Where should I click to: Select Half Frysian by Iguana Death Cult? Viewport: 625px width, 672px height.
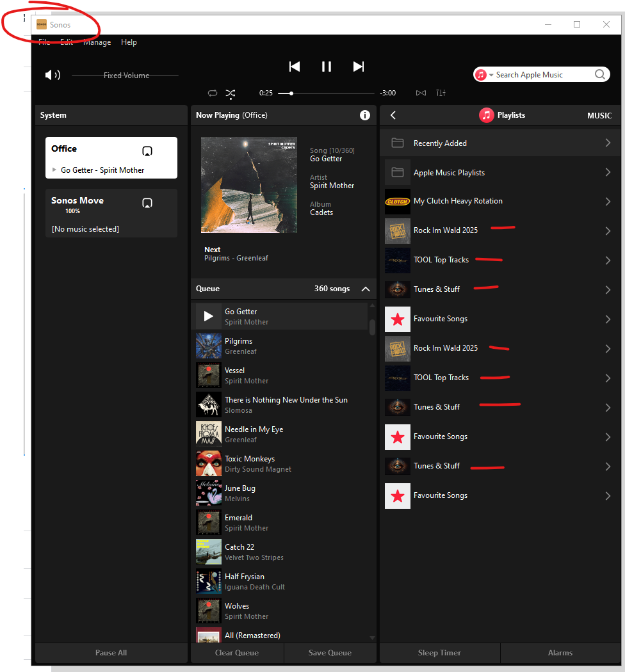(x=282, y=581)
